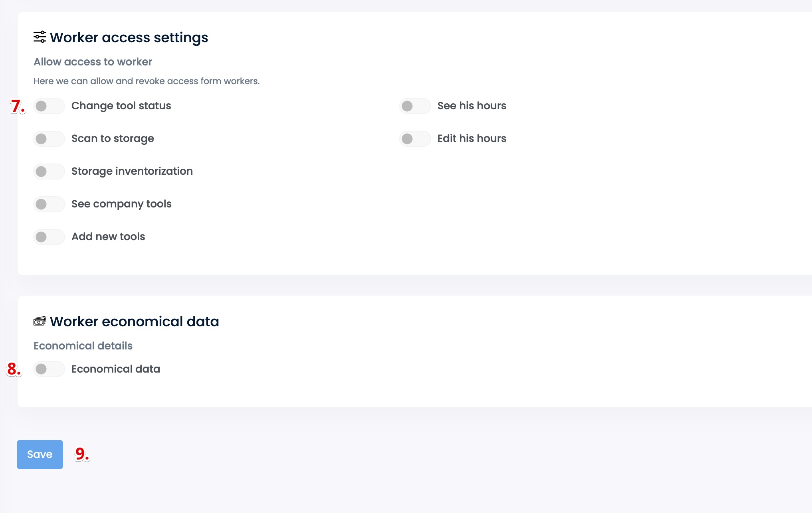Enable the See company tools switch
The image size is (812, 513).
(x=49, y=204)
